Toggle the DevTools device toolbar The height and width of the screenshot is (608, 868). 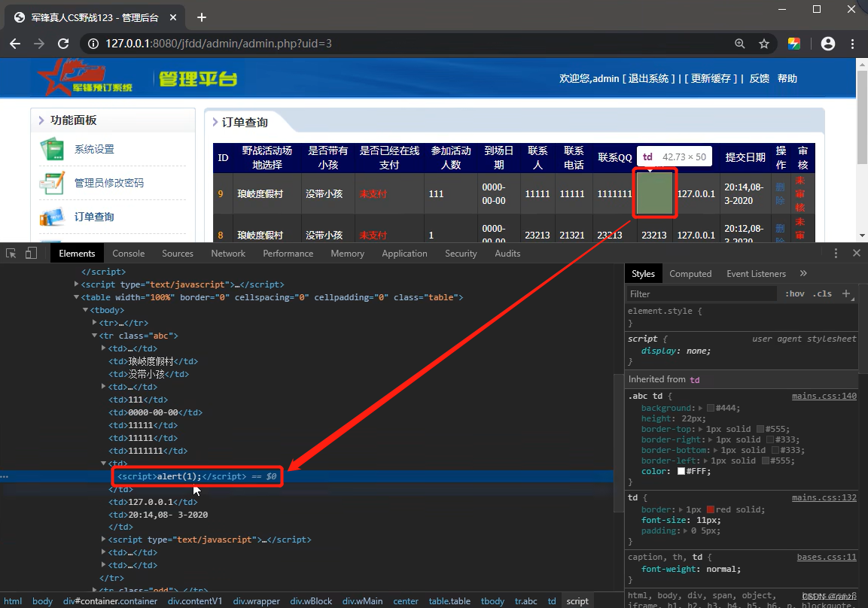click(31, 254)
